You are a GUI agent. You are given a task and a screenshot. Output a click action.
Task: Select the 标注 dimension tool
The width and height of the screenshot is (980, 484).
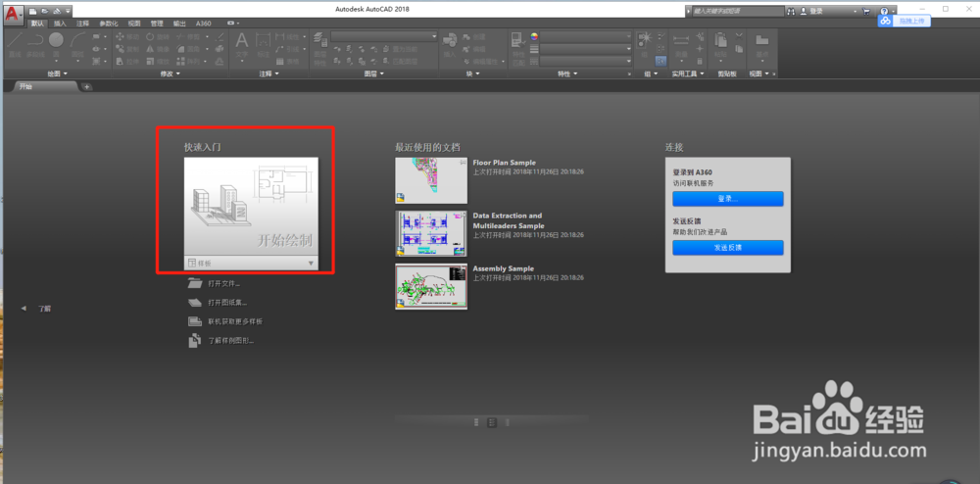point(263,46)
